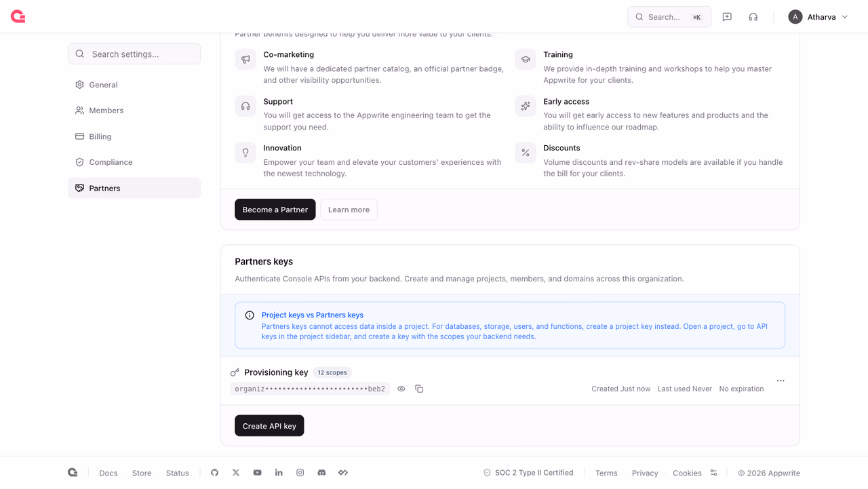Click the Co-marketing megaphone icon

pyautogui.click(x=245, y=59)
